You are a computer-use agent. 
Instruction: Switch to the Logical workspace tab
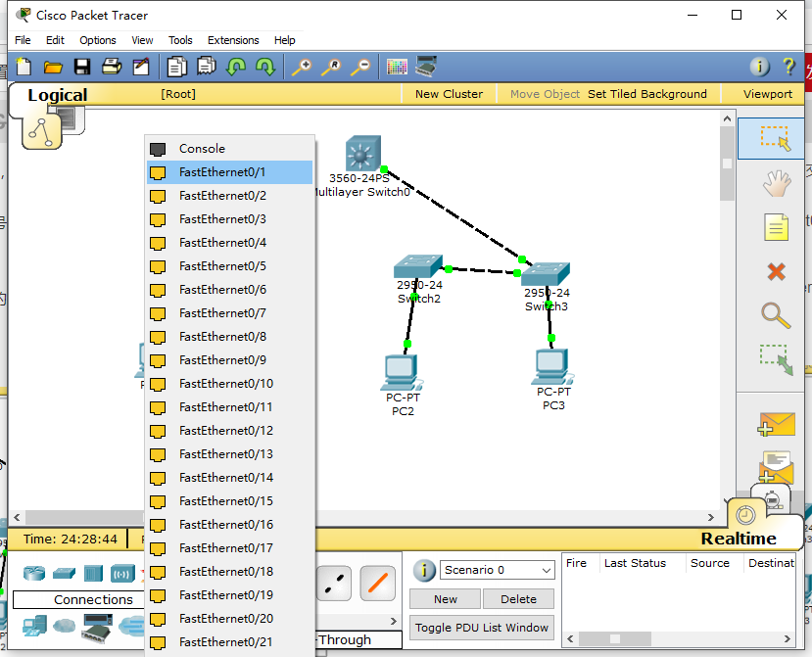[x=58, y=95]
